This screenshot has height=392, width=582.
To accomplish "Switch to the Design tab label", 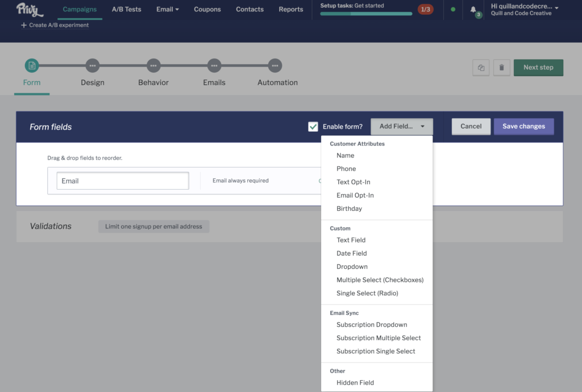I will pyautogui.click(x=93, y=82).
